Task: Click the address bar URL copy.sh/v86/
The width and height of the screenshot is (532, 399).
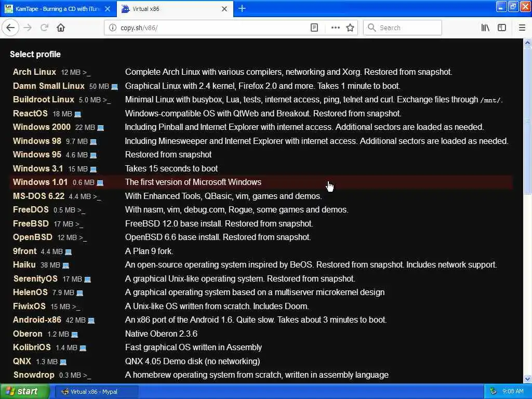Action: coord(139,28)
